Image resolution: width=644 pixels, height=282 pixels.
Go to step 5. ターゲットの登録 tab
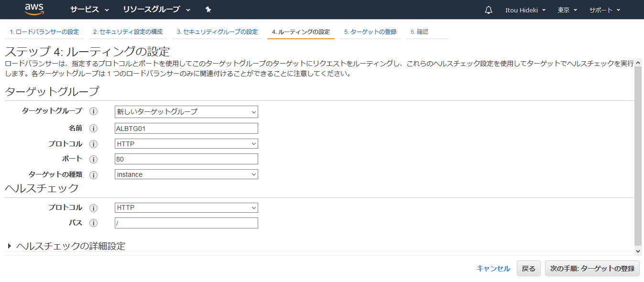click(x=370, y=32)
